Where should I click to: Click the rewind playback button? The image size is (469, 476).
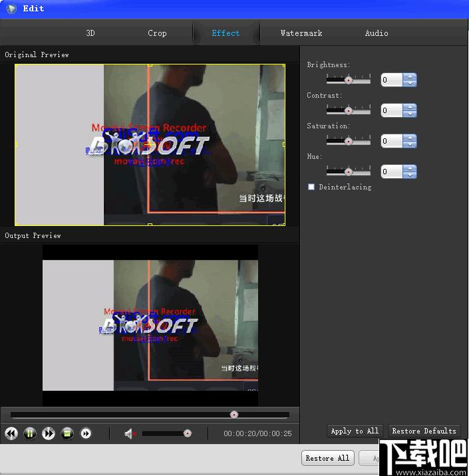tap(11, 433)
